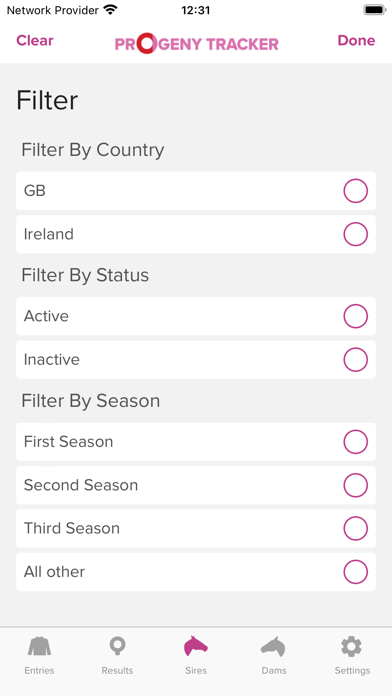
Task: Open the Settings gear icon
Action: 352,646
